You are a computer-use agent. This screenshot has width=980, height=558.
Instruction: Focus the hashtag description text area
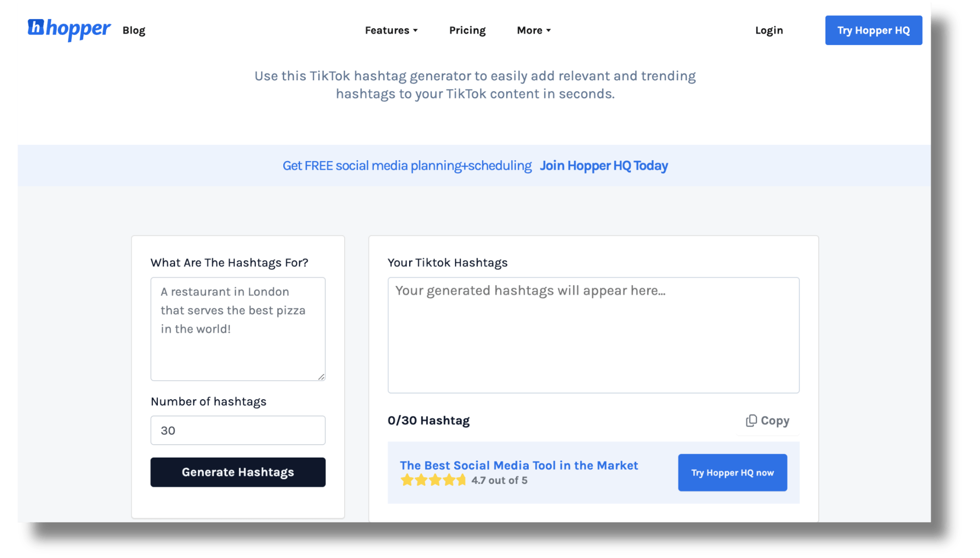point(238,329)
